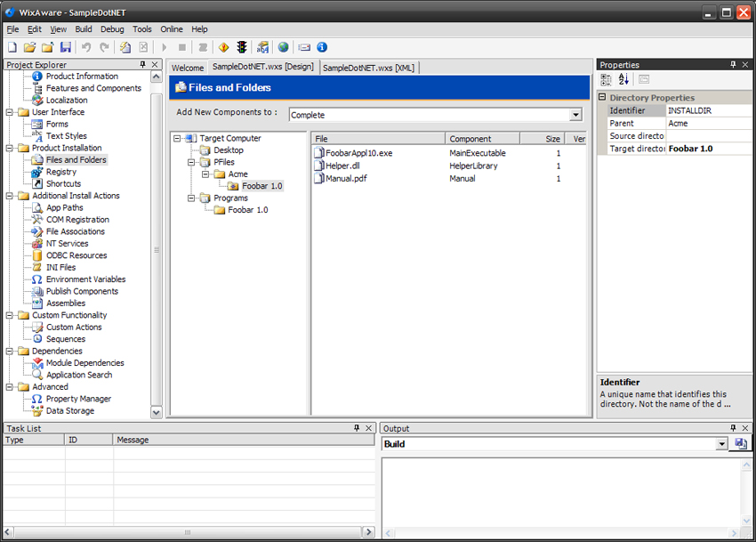Pin the Properties panel

734,64
